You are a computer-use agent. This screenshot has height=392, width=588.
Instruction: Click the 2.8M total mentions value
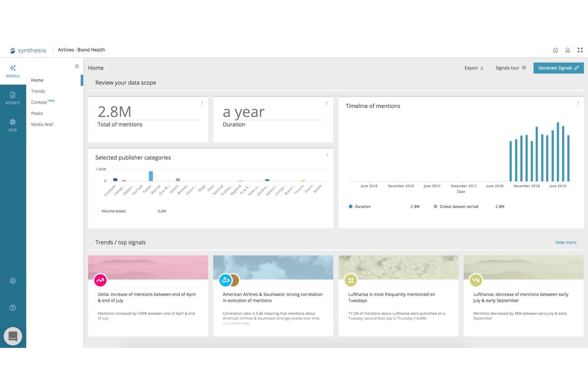tap(114, 112)
